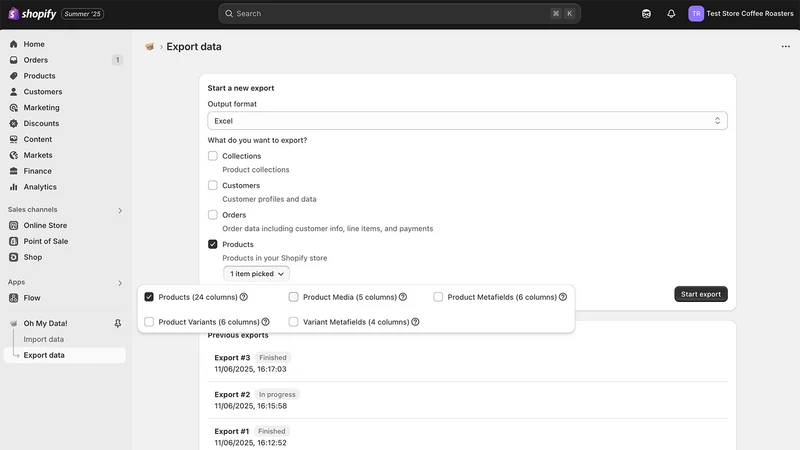Click the Export data breadcrumb title
This screenshot has height=450, width=800.
pos(194,46)
